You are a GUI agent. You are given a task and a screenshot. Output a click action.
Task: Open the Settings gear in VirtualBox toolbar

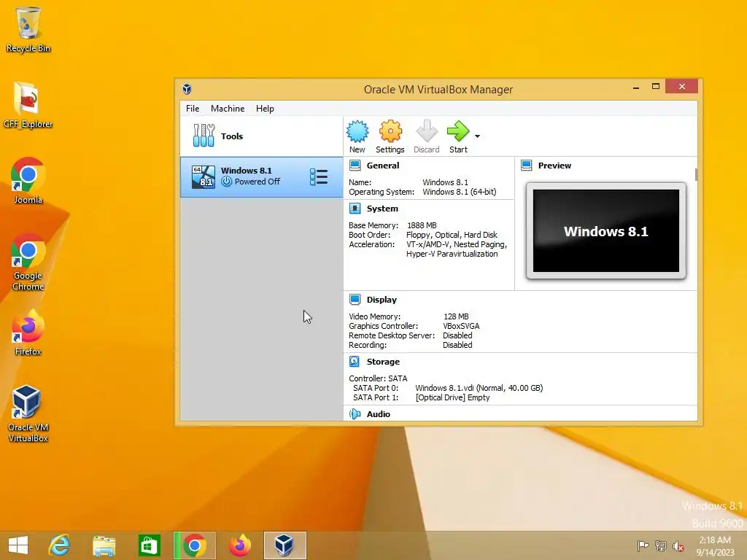(x=390, y=136)
